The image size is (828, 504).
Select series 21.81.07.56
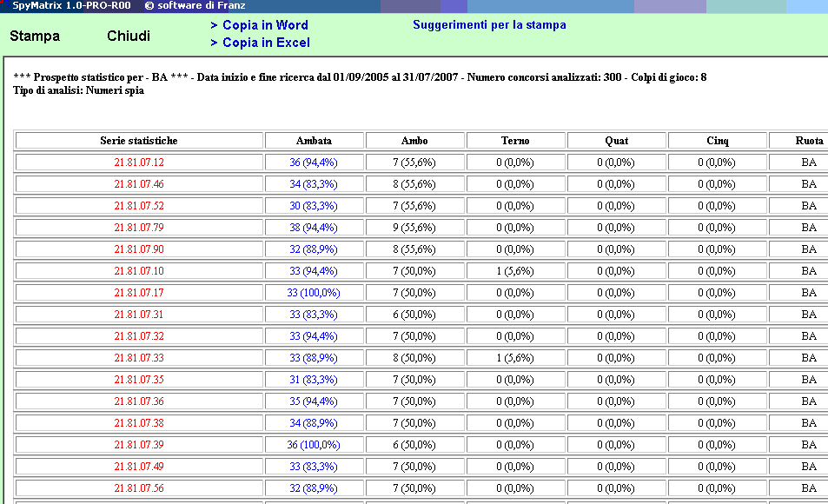[139, 487]
